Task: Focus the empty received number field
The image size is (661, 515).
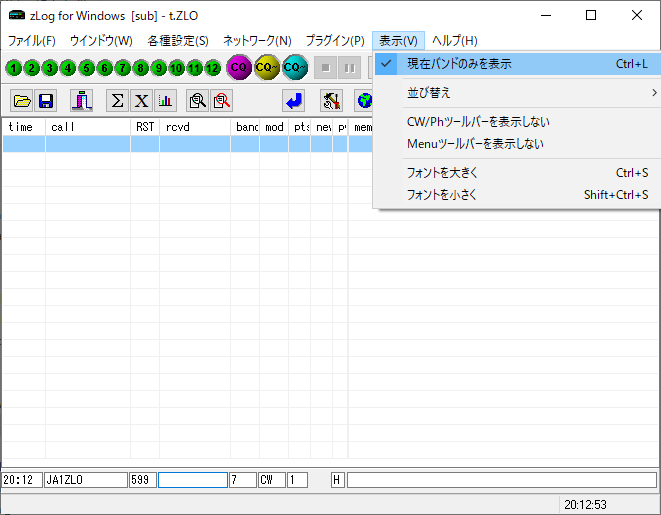Action: (x=193, y=480)
